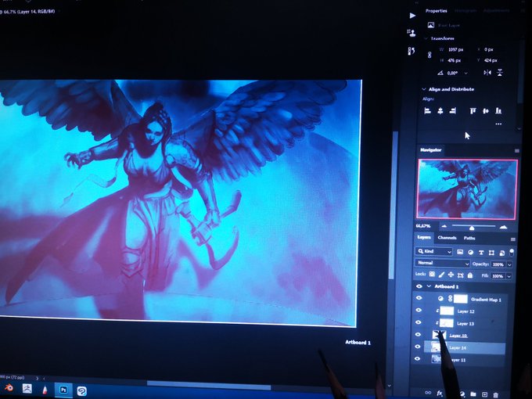Screen dimensions: 532x399
Task: Open the History panel icon
Action: pyautogui.click(x=412, y=51)
